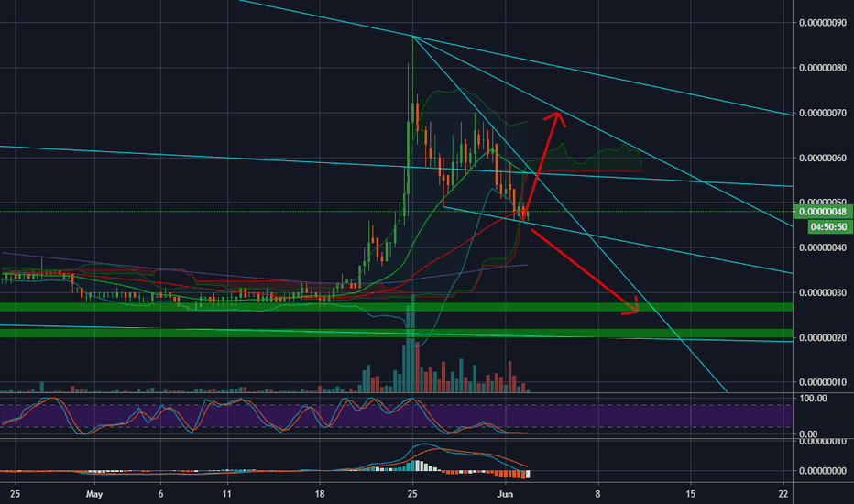854x504 pixels.
Task: Click the 8 date label on time axis
Action: (598, 494)
